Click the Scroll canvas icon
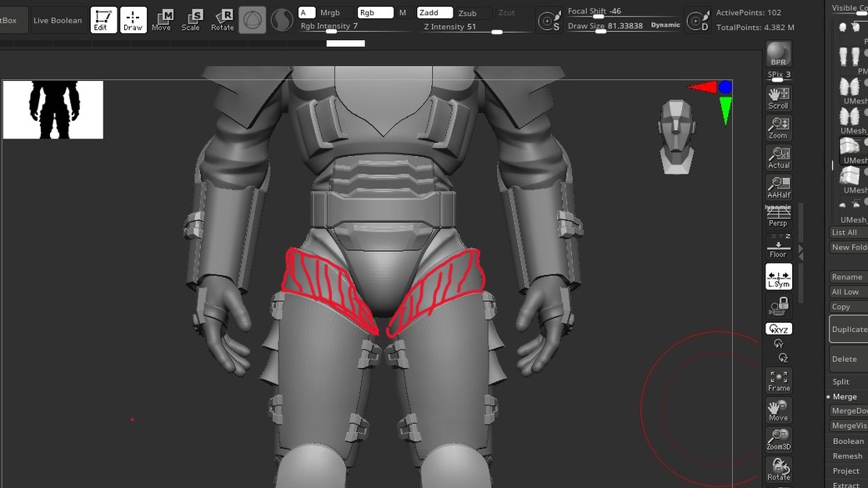Viewport: 868px width, 488px height. tap(778, 98)
